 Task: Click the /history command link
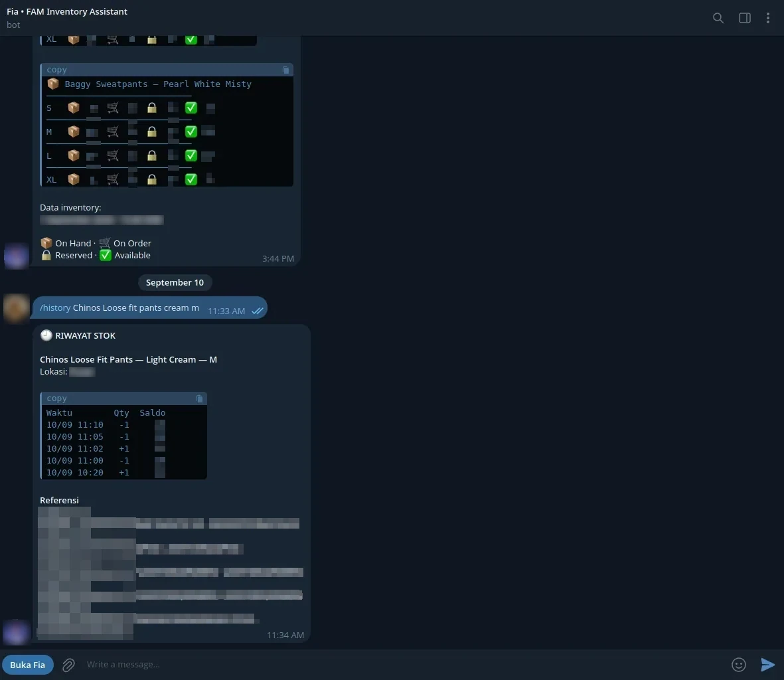click(x=55, y=307)
